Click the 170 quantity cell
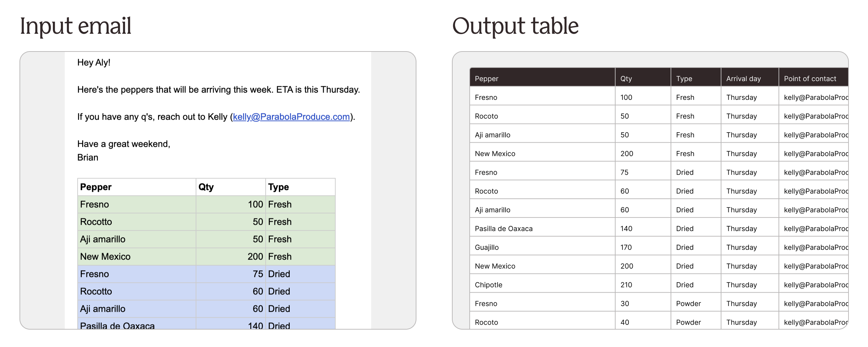This screenshot has width=868, height=347. click(x=626, y=247)
